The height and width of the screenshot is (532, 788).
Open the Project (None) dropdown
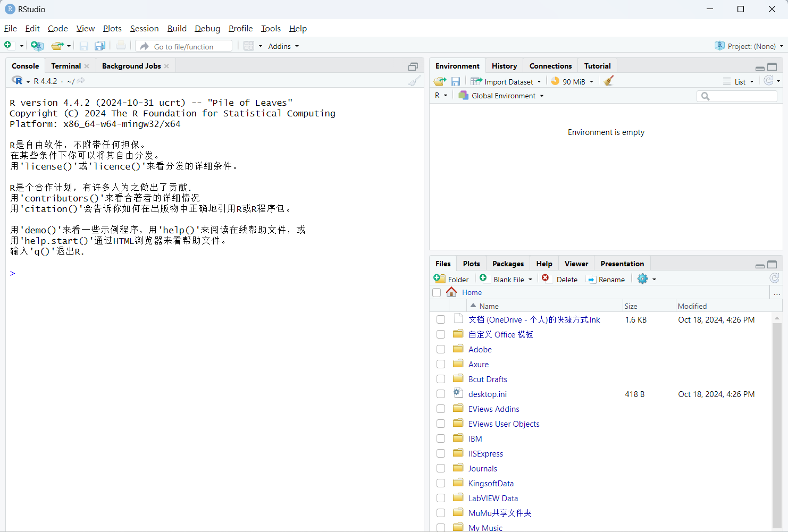point(749,46)
